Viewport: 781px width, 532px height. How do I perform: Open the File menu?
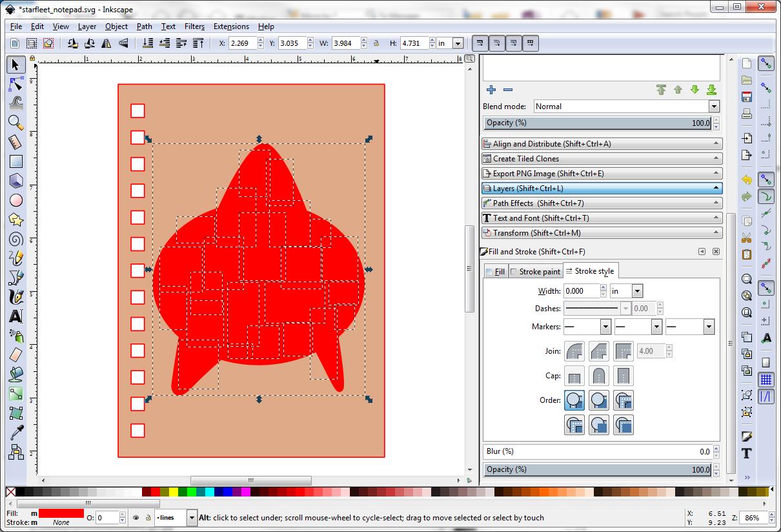point(16,26)
